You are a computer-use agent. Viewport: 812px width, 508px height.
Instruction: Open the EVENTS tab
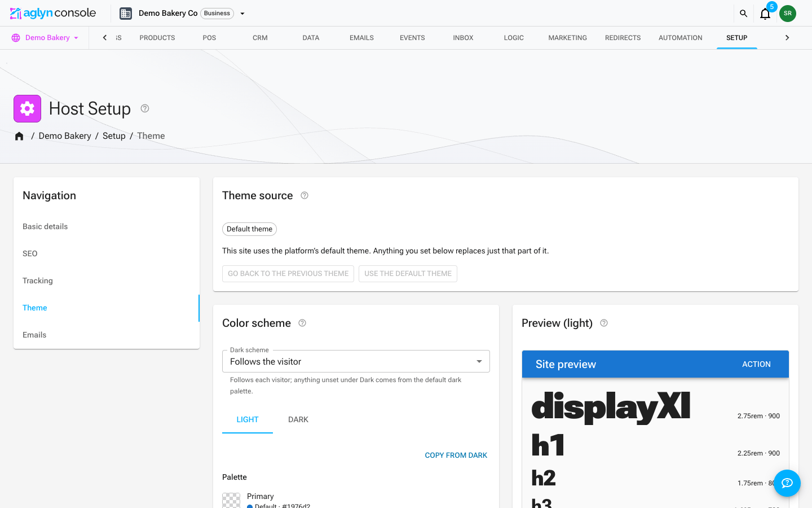412,38
